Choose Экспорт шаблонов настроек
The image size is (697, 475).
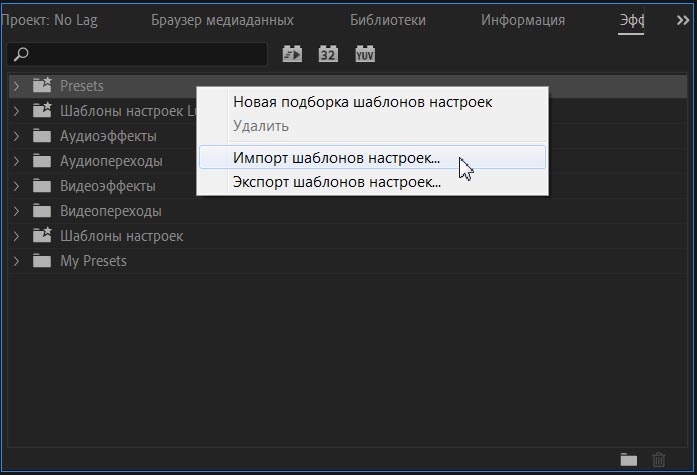(x=372, y=182)
